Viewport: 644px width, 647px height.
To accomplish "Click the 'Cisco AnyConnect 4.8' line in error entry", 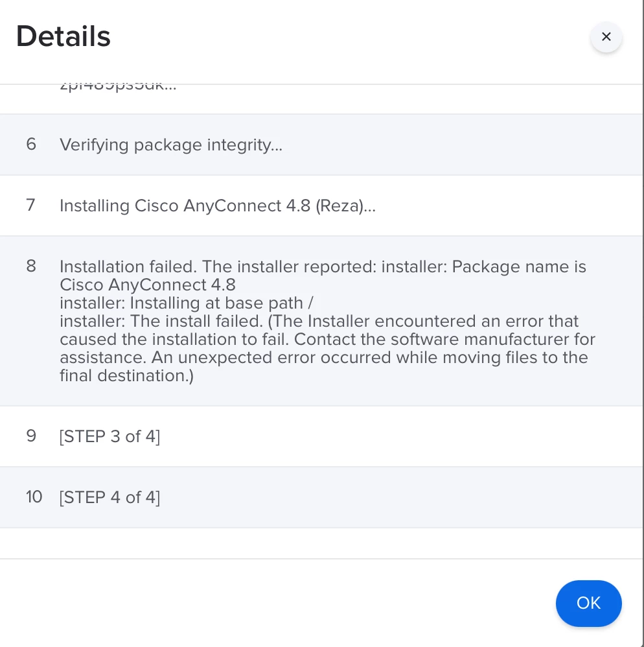I will click(148, 285).
